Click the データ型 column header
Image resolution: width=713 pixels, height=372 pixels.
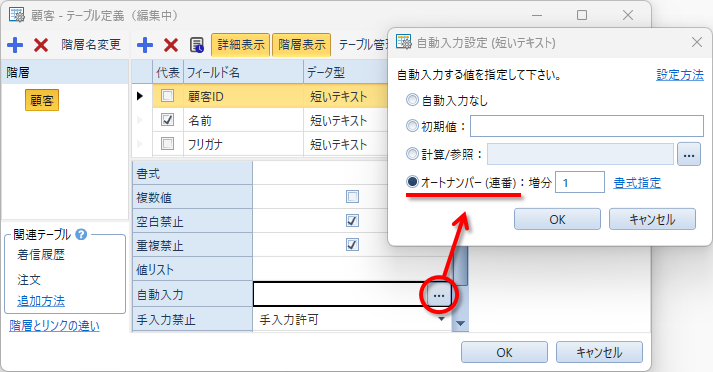click(x=346, y=72)
